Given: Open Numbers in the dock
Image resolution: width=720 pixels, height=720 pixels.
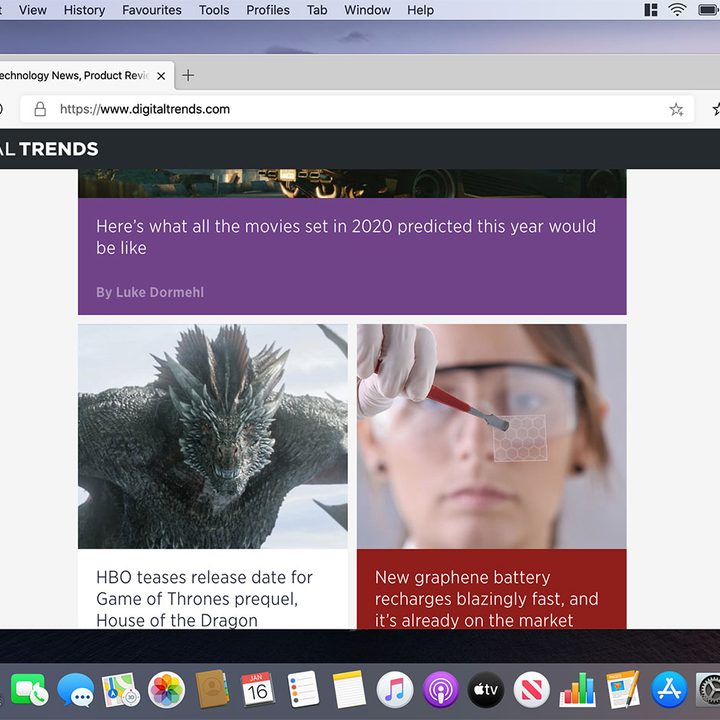Looking at the screenshot, I should click(x=577, y=690).
